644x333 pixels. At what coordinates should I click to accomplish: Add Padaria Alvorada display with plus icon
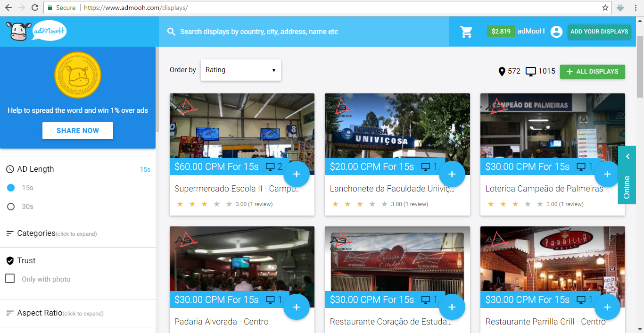pos(296,307)
